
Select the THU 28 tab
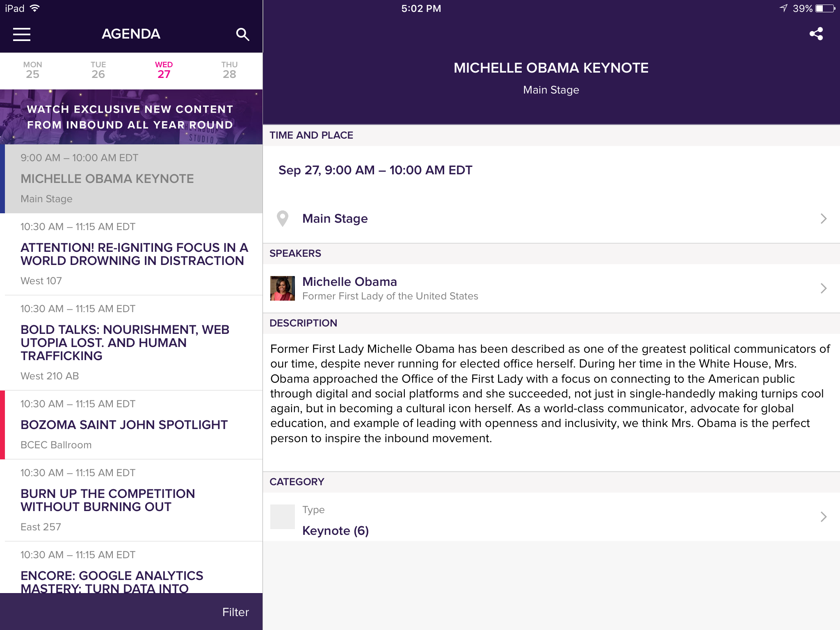pyautogui.click(x=230, y=71)
